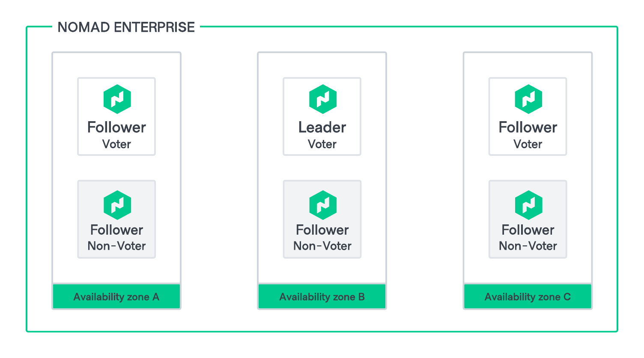Select the Leader text label
This screenshot has height=358, width=644.
(322, 128)
